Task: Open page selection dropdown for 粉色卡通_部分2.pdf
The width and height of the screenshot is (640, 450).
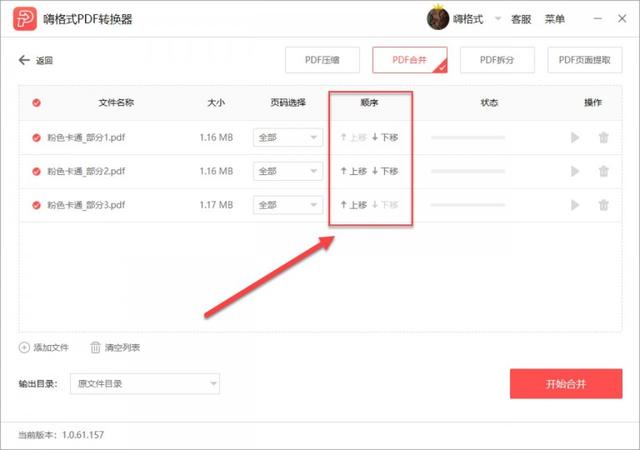Action: click(288, 171)
